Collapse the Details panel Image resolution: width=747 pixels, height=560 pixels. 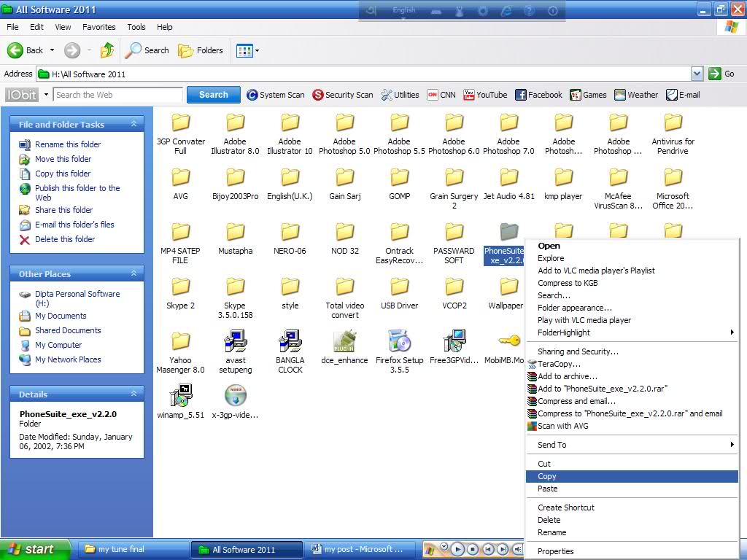coord(134,394)
